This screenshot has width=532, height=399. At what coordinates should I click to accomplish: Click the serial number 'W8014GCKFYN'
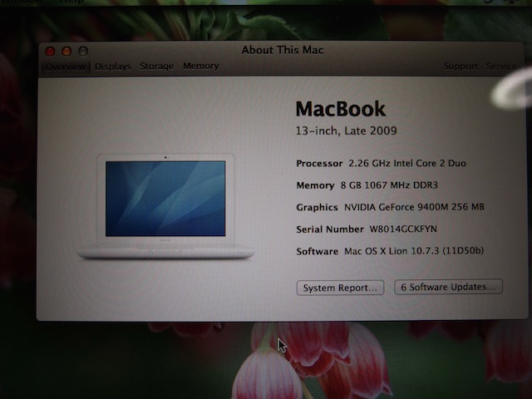click(x=403, y=229)
